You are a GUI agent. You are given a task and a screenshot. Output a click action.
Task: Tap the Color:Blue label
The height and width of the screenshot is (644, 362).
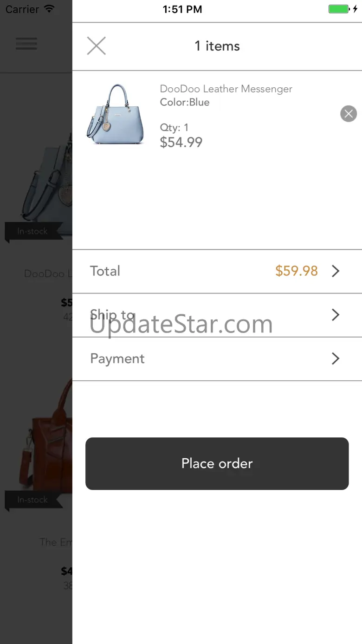185,102
